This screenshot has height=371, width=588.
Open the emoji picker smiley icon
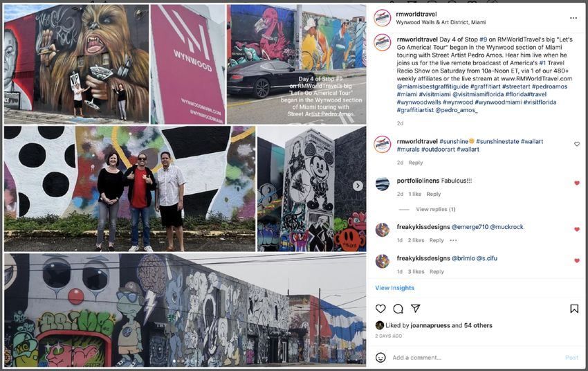380,357
